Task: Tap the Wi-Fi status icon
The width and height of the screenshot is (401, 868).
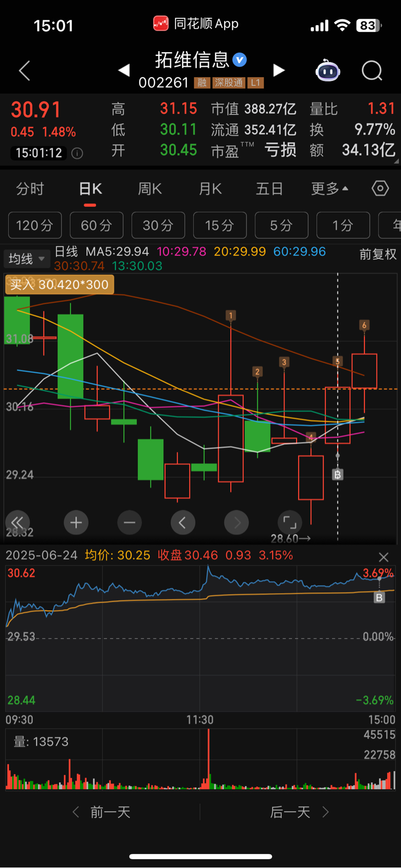Action: click(342, 25)
